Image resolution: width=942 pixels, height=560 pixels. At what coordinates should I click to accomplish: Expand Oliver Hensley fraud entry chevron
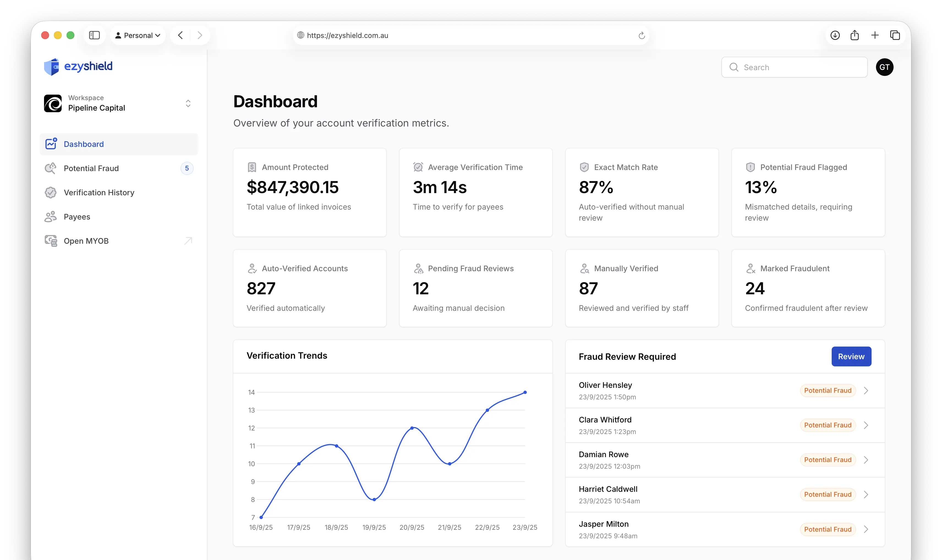pyautogui.click(x=866, y=391)
